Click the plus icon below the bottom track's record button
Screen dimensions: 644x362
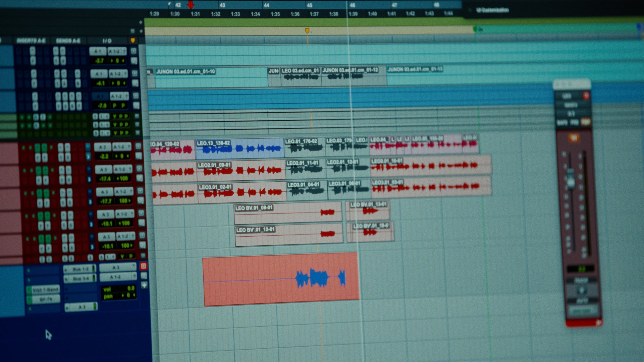click(x=144, y=285)
